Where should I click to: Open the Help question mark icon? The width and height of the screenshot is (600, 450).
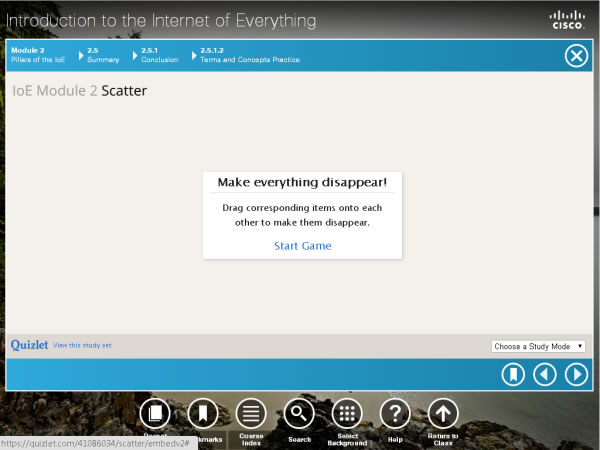pyautogui.click(x=395, y=413)
